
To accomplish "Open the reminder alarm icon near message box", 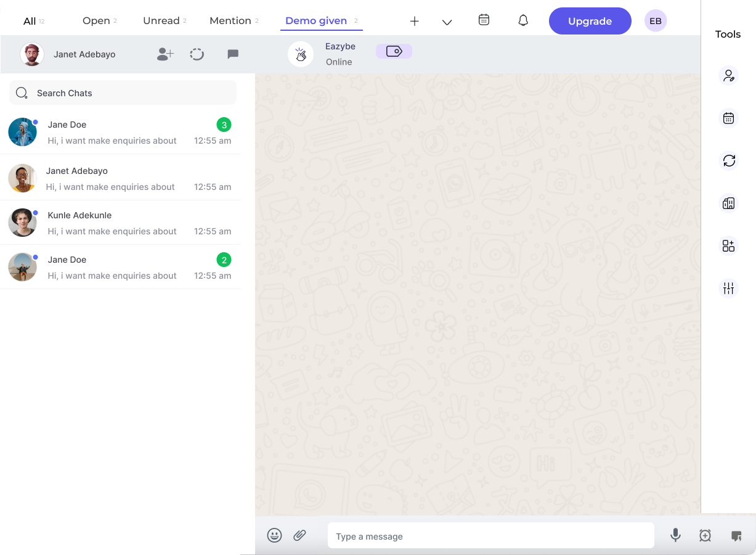I will [x=705, y=535].
